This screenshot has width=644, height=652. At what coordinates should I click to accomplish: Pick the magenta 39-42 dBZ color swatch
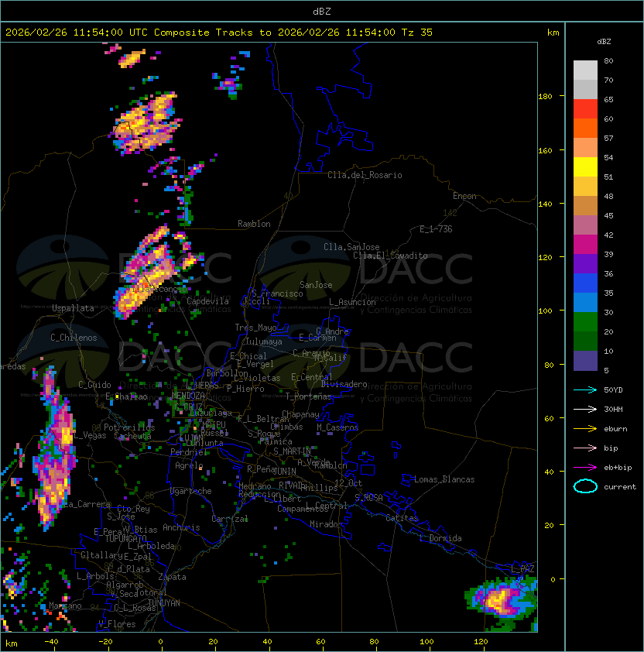(x=585, y=245)
